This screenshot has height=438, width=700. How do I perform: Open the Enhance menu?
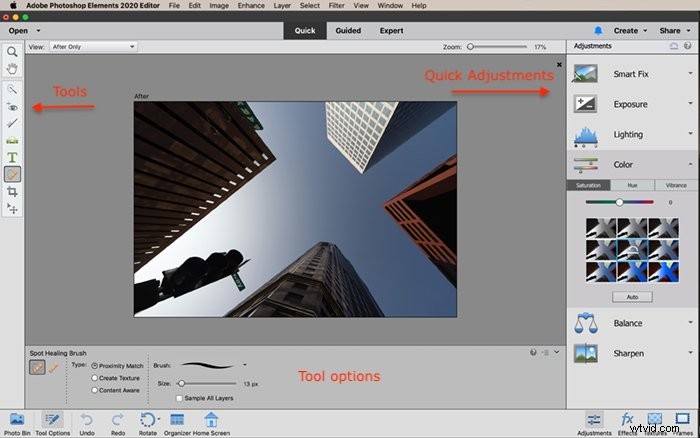pyautogui.click(x=251, y=5)
